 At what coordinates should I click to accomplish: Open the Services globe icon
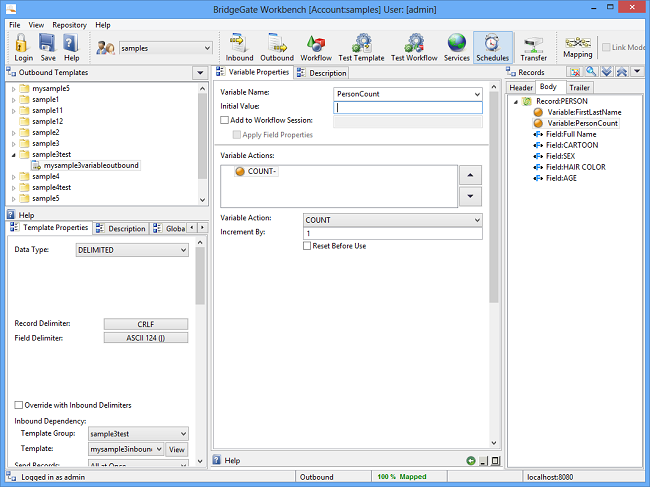click(456, 43)
